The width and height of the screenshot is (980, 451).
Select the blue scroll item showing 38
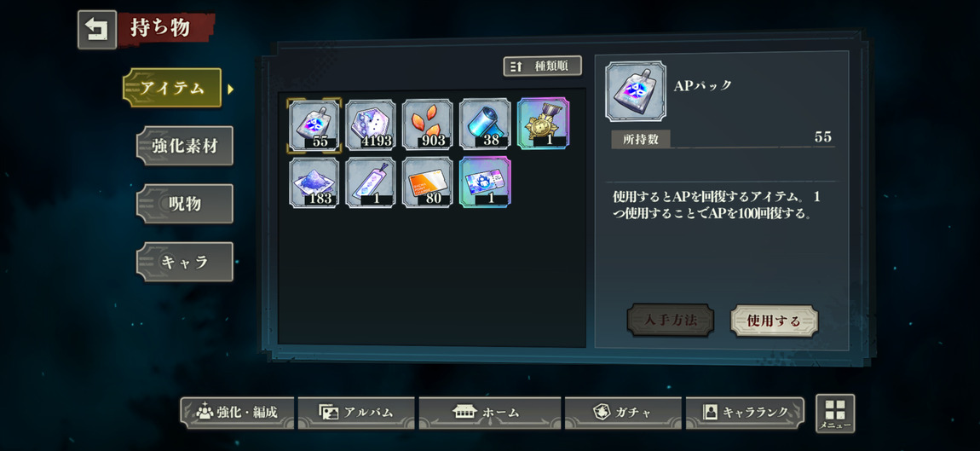click(485, 124)
